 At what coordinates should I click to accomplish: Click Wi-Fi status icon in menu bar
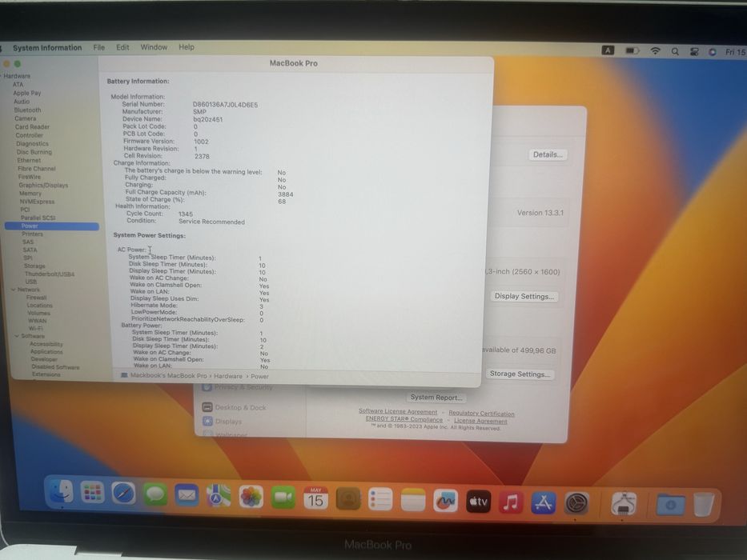tap(656, 51)
